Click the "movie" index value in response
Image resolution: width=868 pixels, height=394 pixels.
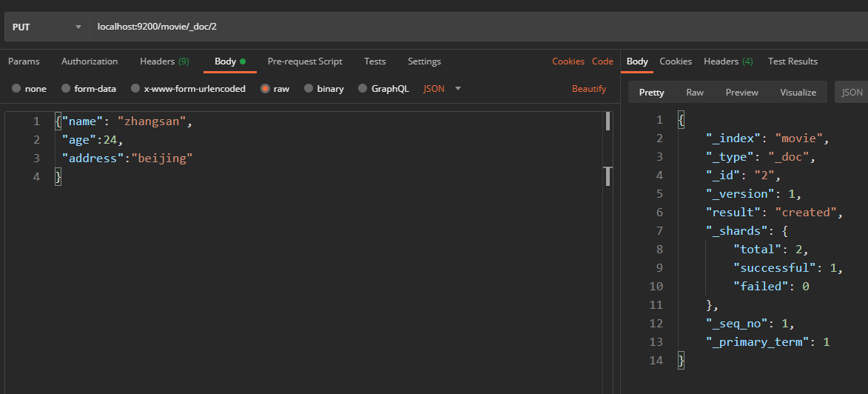pos(798,138)
